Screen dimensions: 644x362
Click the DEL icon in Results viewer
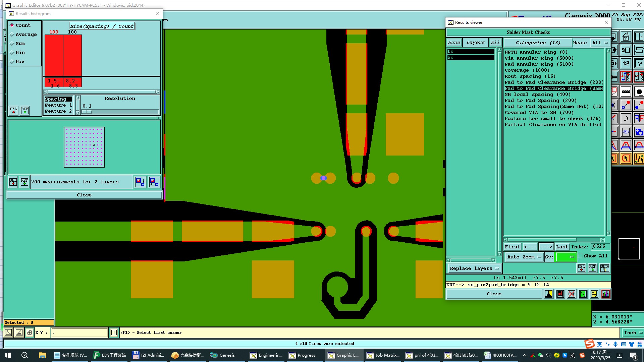(581, 268)
